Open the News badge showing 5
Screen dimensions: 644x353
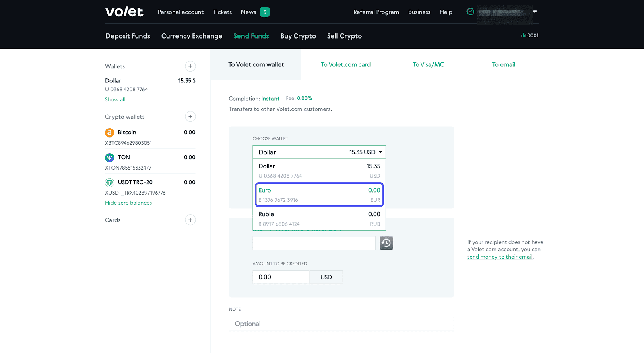(265, 12)
